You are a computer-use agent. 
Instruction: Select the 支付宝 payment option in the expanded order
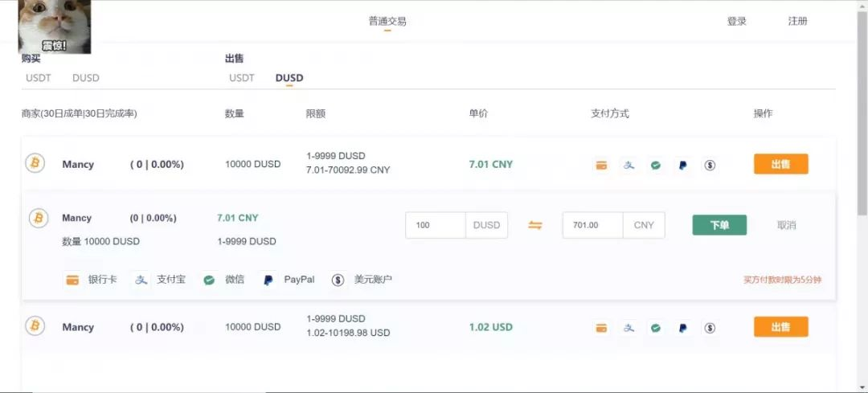coord(159,280)
